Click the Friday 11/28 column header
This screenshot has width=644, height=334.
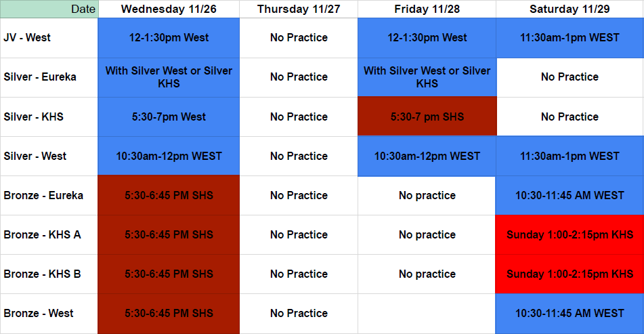click(427, 9)
